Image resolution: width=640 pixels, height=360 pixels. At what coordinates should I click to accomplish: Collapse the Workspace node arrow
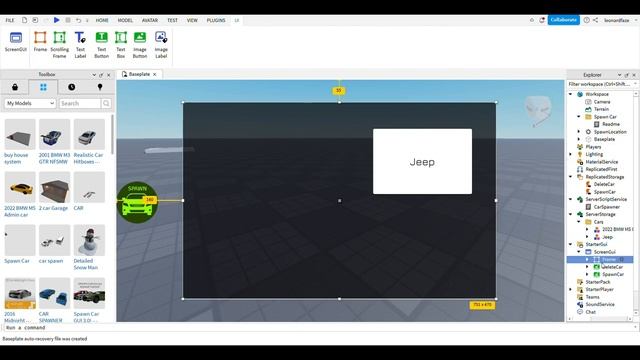[x=571, y=94]
